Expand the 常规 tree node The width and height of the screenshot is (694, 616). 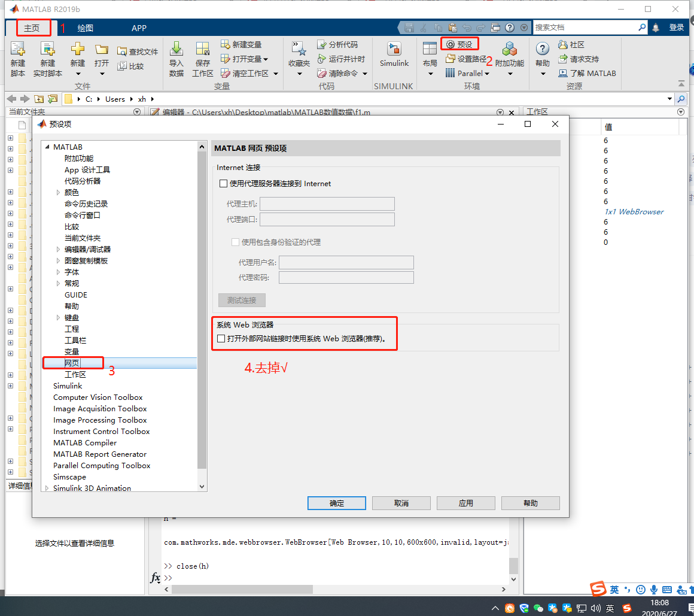pos(58,283)
